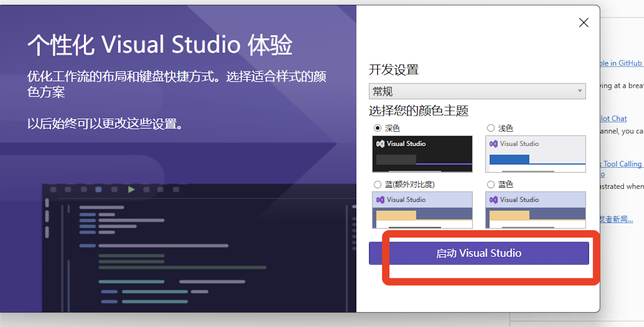Open the 'lot Chat' link in background window
This screenshot has height=327, width=644.
coord(613,118)
